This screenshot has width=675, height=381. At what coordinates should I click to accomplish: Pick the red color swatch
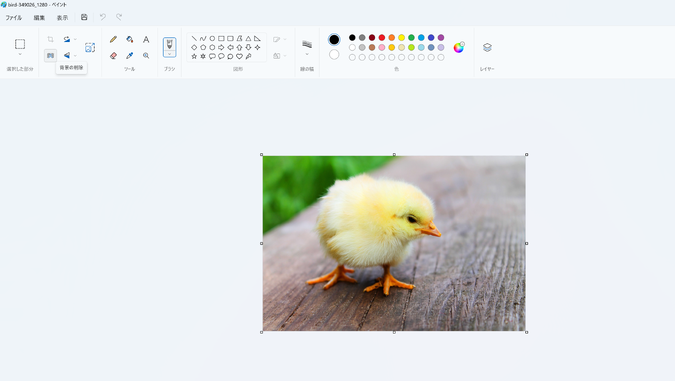(x=382, y=38)
